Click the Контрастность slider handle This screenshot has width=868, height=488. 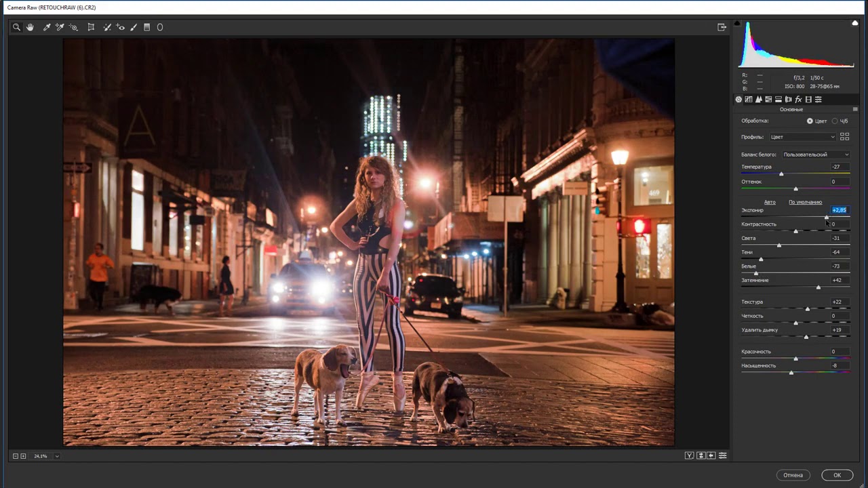[x=795, y=231]
